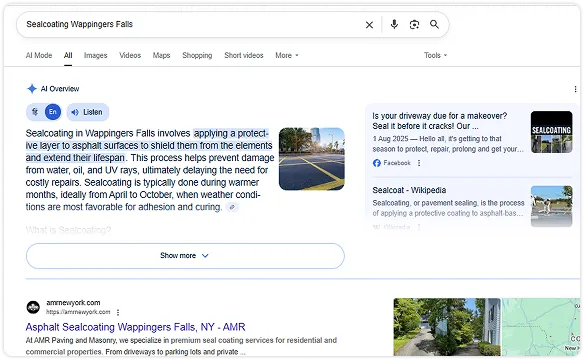Open the parking lot image in AI Overview
The width and height of the screenshot is (584, 360).
click(x=311, y=159)
